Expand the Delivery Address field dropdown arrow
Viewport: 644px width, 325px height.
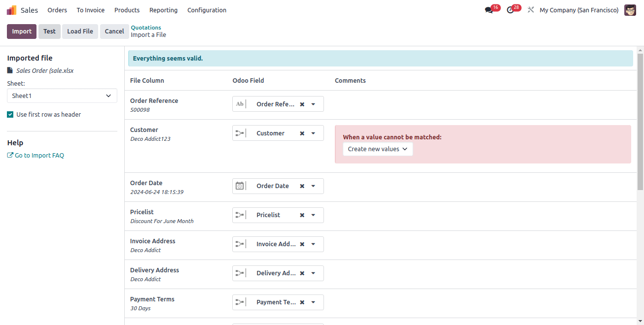click(313, 273)
